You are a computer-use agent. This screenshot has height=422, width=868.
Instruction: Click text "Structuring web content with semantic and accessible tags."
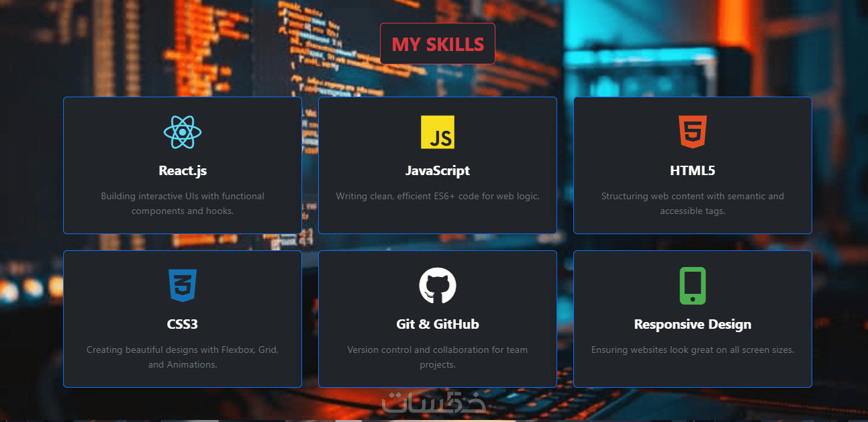click(x=693, y=203)
